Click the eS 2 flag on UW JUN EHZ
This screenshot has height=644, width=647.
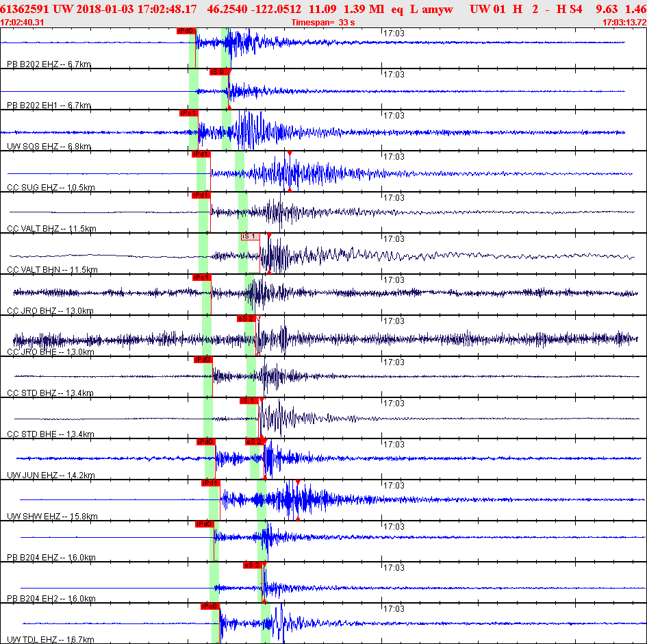(255, 442)
